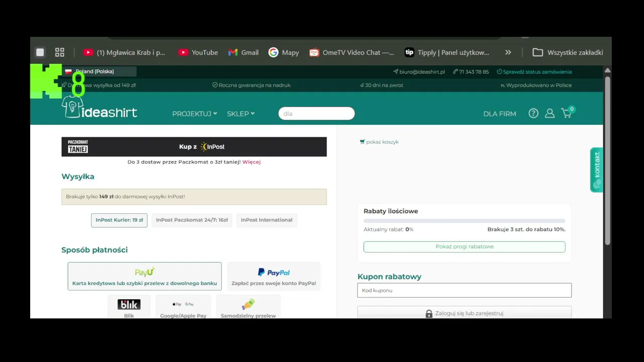Click Zaloguj się lub zarejestruj button
Screen dimensions: 644x362
point(464,313)
